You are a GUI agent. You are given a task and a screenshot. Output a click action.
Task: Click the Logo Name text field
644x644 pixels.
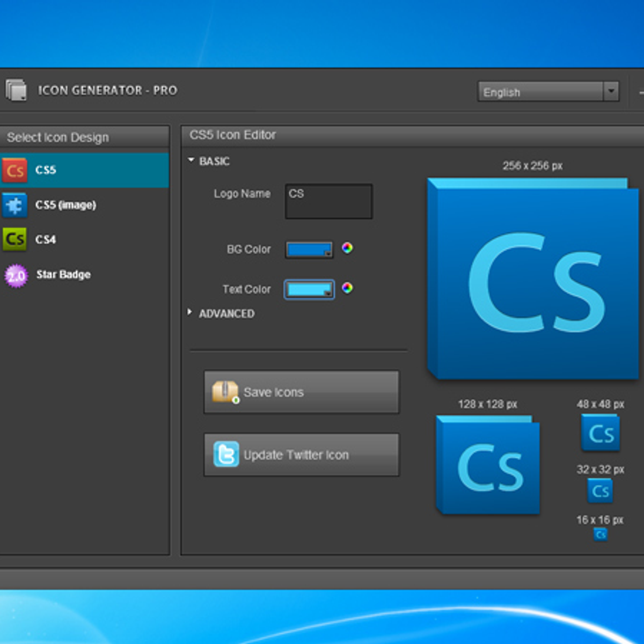(328, 201)
